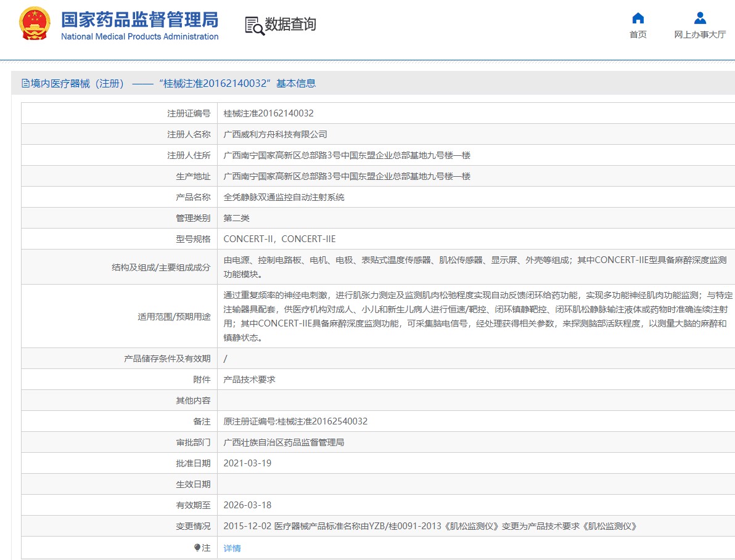Click the 数据查询 search document icon
Viewport: 735px width, 560px height.
coord(255,26)
